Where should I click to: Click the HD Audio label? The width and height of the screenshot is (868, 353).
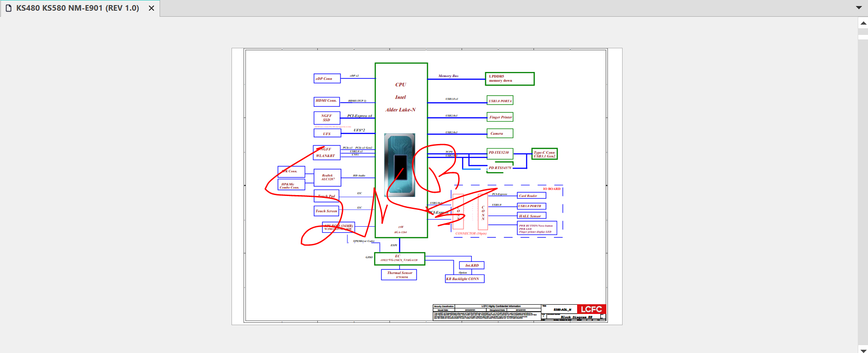coord(359,176)
